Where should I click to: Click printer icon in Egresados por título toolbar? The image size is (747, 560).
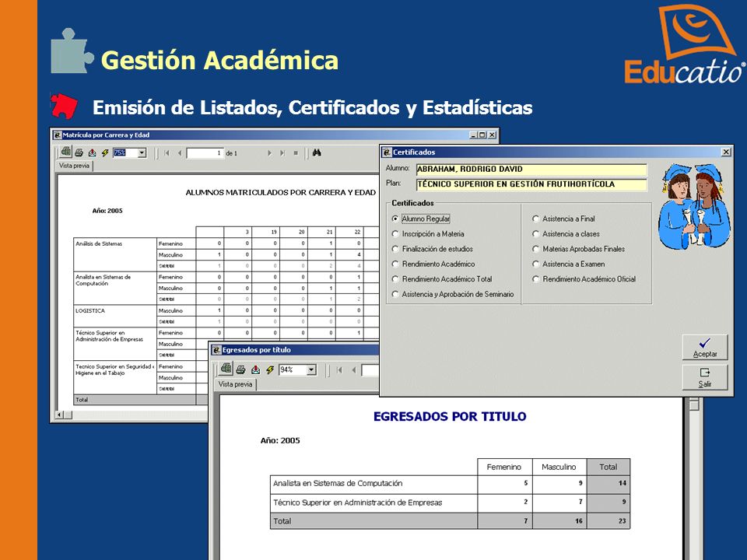tap(240, 369)
